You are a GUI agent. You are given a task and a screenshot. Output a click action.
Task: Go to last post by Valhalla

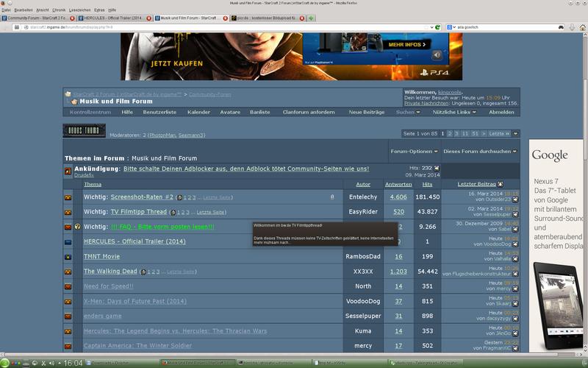(515, 259)
